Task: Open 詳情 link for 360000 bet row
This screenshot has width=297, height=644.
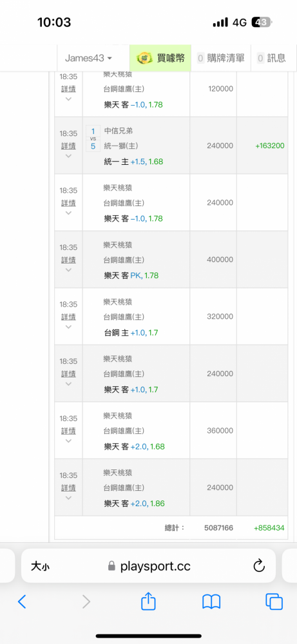Action: tap(68, 431)
